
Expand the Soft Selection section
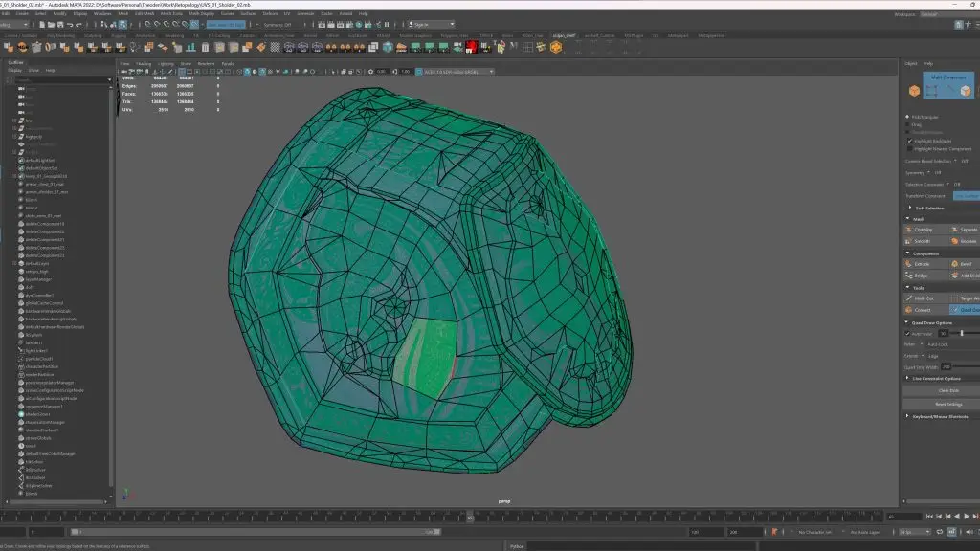(931, 207)
